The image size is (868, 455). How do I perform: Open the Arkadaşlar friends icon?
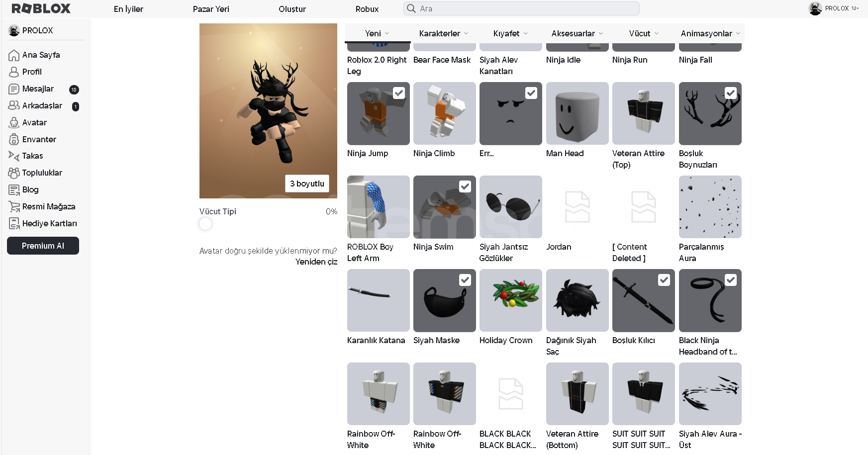14,105
